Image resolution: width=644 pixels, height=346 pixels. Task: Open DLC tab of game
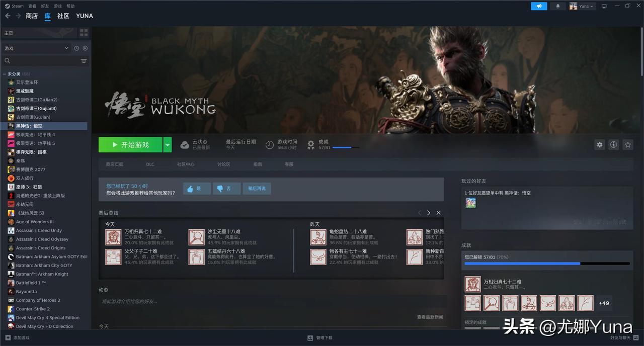tap(150, 164)
